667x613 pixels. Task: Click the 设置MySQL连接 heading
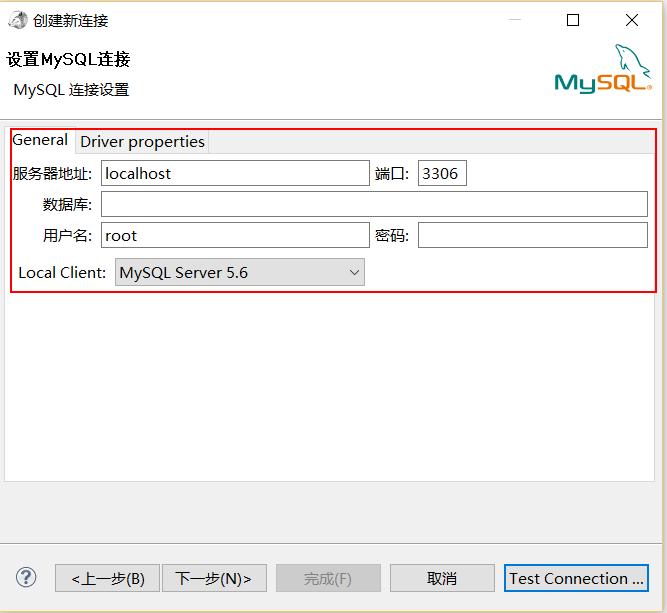pos(68,60)
